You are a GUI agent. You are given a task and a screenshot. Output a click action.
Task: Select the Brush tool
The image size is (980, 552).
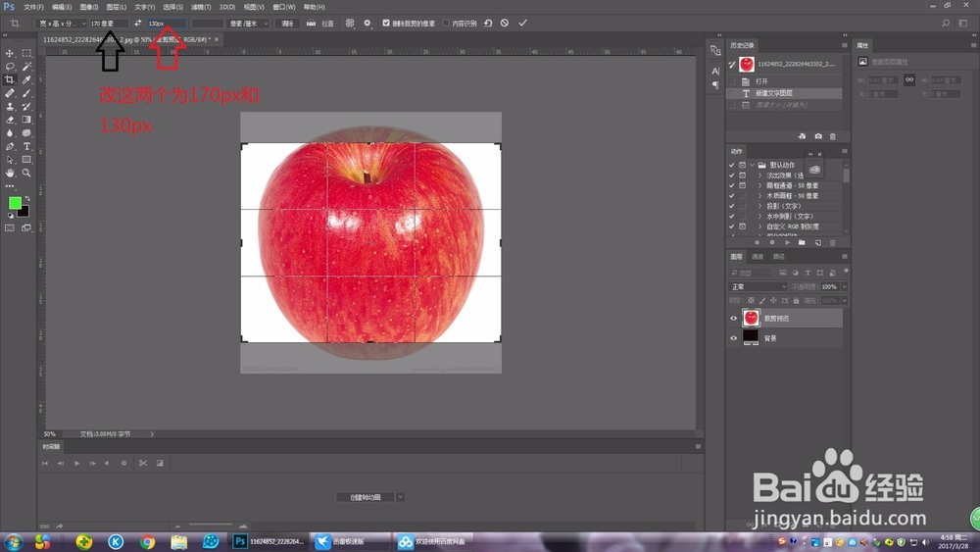click(26, 93)
